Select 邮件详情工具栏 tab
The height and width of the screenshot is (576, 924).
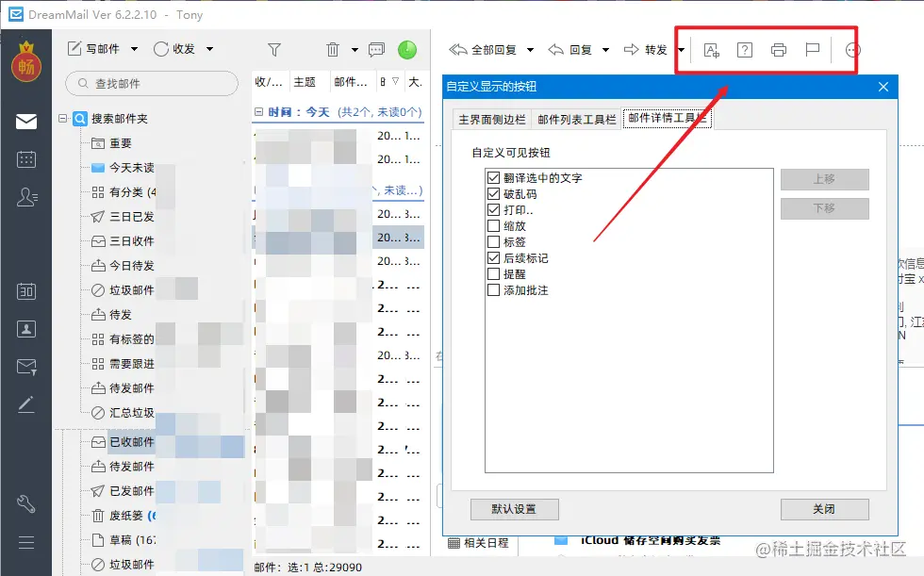[668, 118]
